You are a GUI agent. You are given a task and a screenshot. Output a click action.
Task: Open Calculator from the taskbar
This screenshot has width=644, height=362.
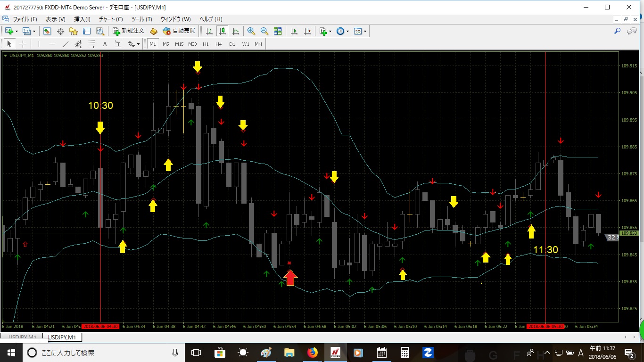pyautogui.click(x=405, y=353)
